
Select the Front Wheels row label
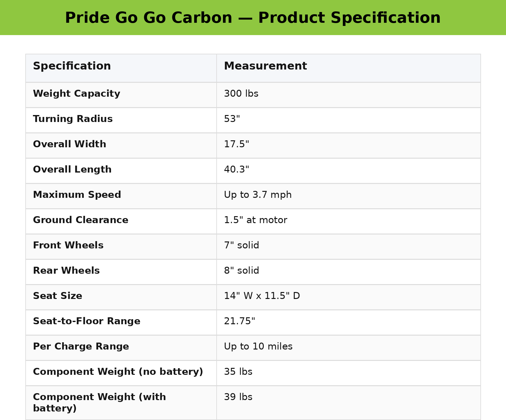(x=68, y=246)
